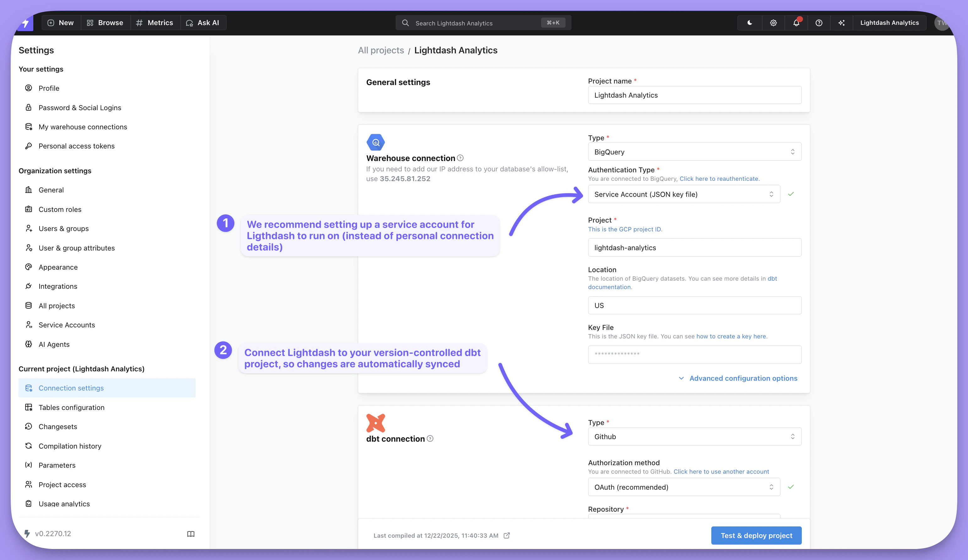968x560 pixels.
Task: Open Authentication Type Service Account dropdown
Action: (683, 194)
